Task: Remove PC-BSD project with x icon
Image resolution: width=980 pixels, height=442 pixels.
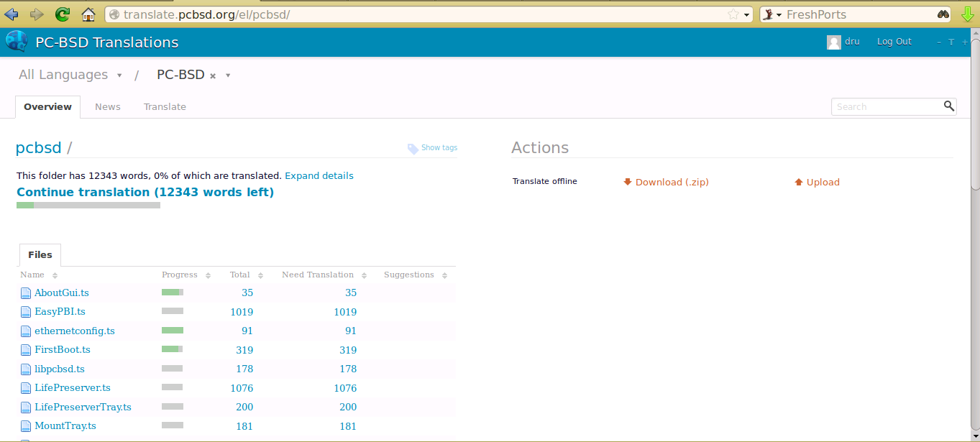Action: coord(213,76)
